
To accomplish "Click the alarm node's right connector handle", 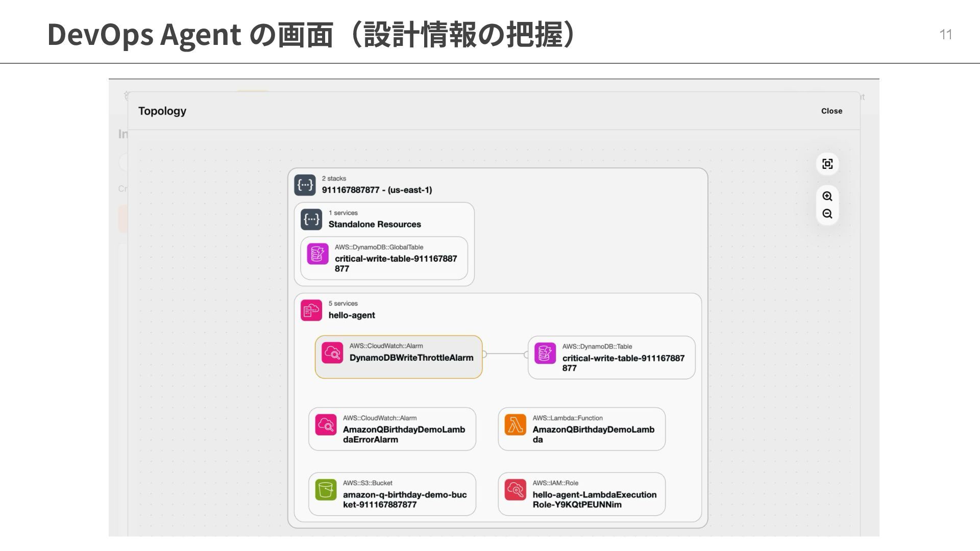I will [484, 354].
